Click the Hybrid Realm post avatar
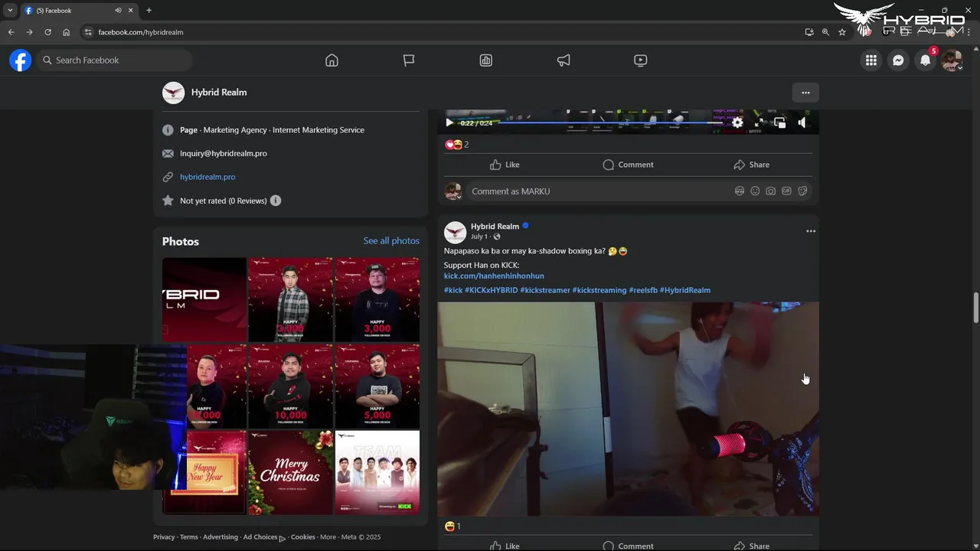Image resolution: width=980 pixels, height=551 pixels. click(x=456, y=232)
